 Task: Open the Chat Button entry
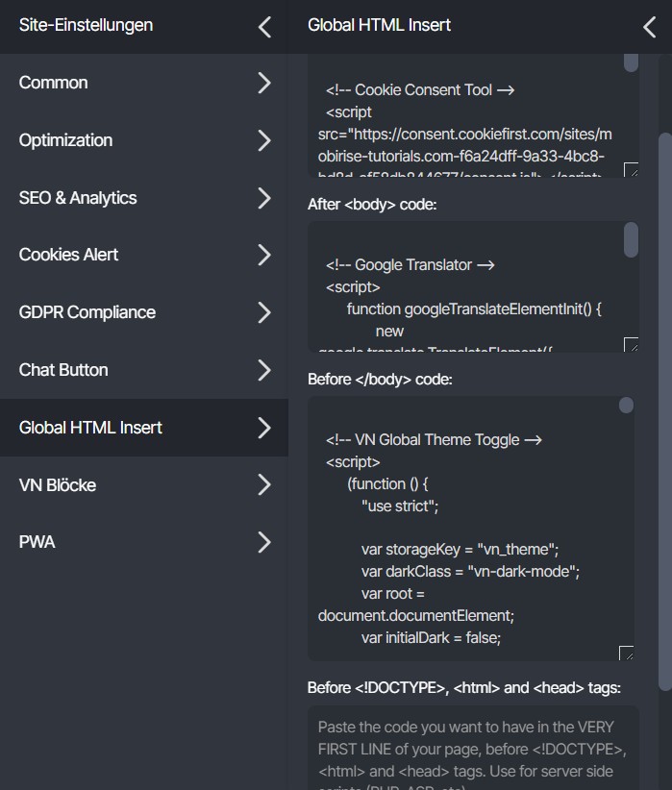[144, 370]
